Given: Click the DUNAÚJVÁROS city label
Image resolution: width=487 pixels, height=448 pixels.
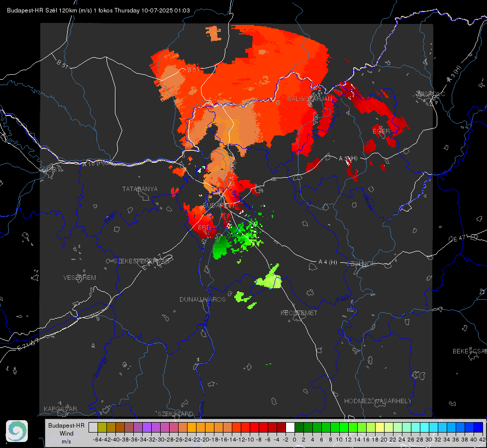Looking at the screenshot, I should (x=202, y=299).
